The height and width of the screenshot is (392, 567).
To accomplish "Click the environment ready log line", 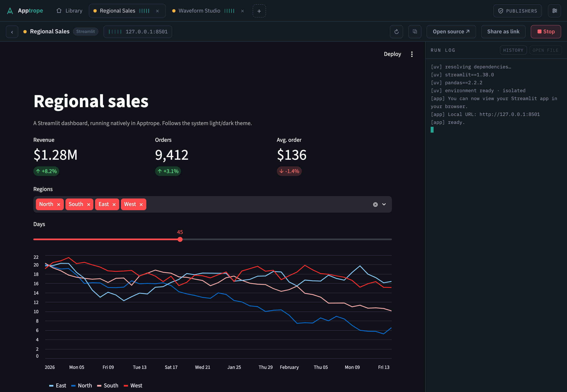I will coord(478,91).
